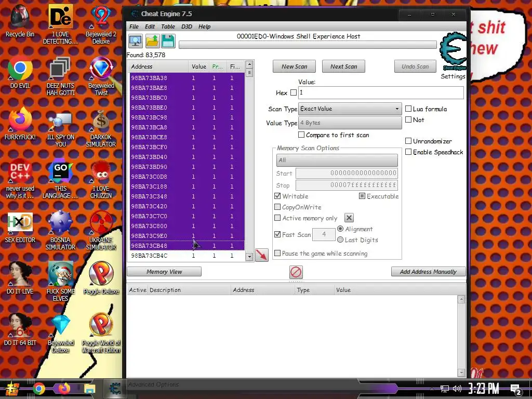The height and width of the screenshot is (399, 532).
Task: Open the DO IT 64 BIT icon
Action: tap(20, 329)
